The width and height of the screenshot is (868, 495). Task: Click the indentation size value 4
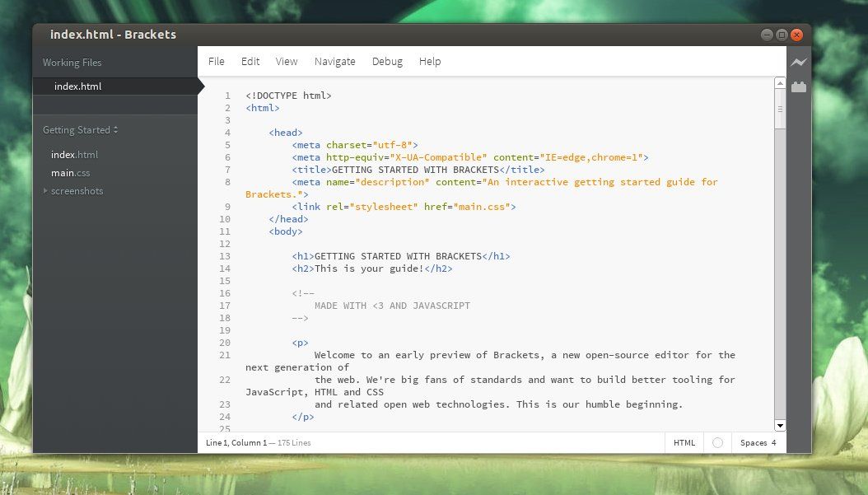774,442
